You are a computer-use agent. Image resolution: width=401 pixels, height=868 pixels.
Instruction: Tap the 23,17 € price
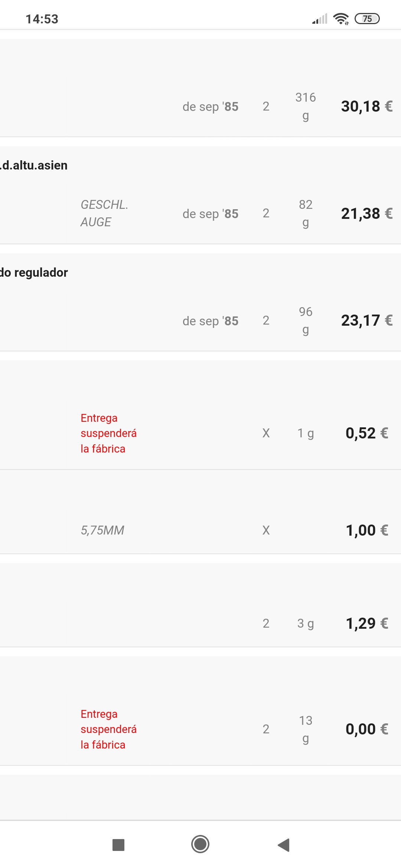coord(367,320)
